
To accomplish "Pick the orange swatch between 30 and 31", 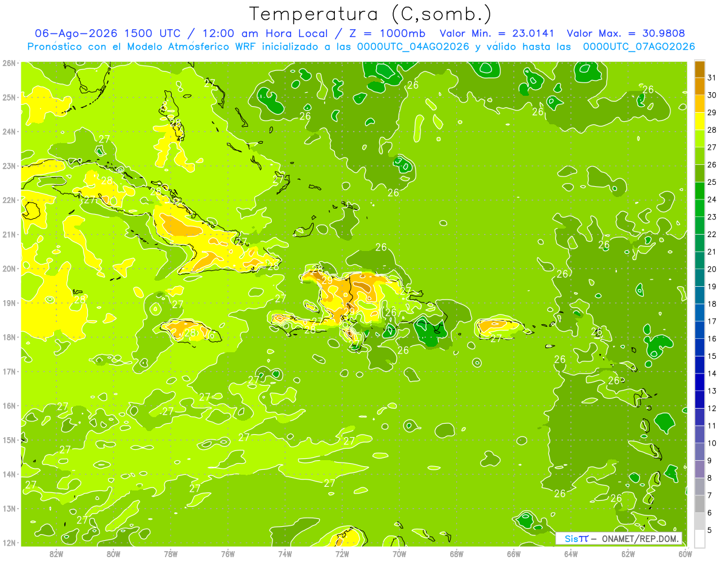I will pyautogui.click(x=699, y=86).
